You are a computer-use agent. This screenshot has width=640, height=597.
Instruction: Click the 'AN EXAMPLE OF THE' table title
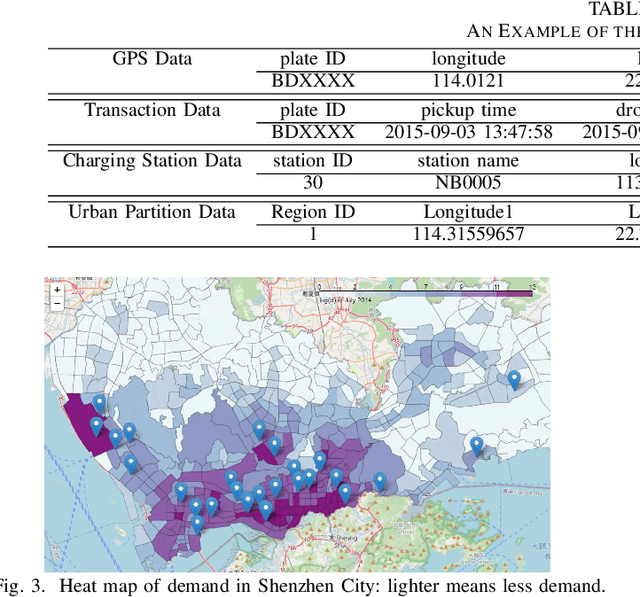tap(553, 31)
